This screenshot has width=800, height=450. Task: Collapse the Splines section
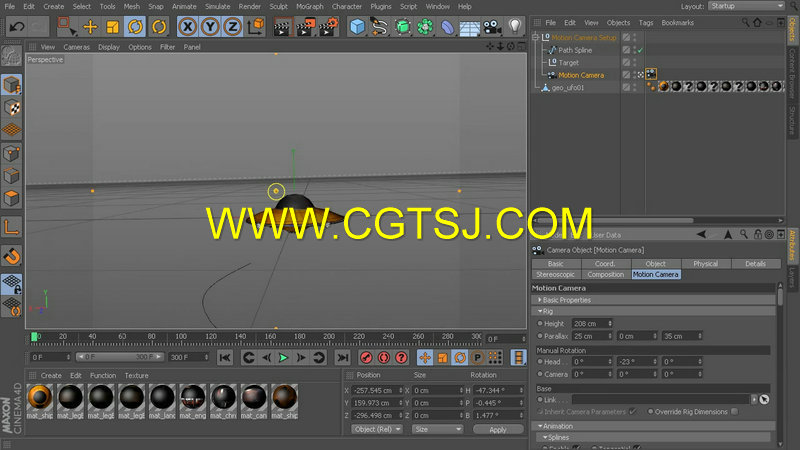click(x=545, y=437)
